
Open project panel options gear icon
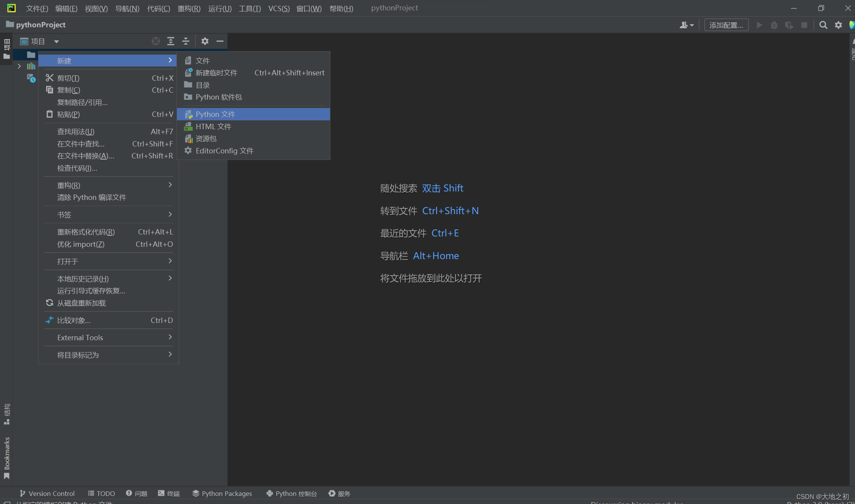205,41
